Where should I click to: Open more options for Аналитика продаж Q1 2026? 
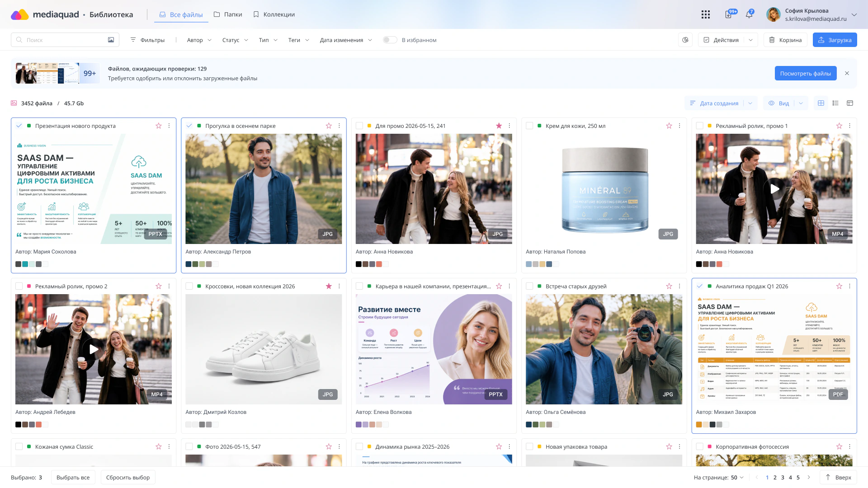point(849,286)
